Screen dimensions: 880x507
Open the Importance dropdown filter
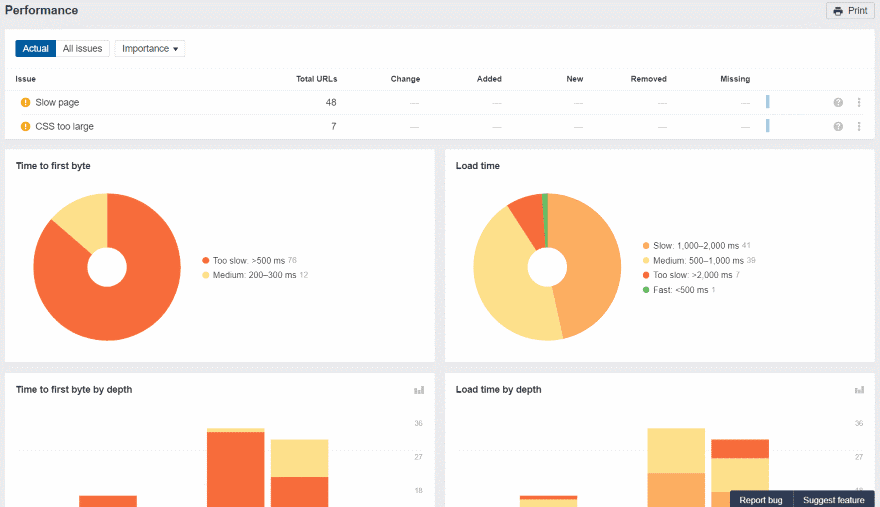point(150,48)
